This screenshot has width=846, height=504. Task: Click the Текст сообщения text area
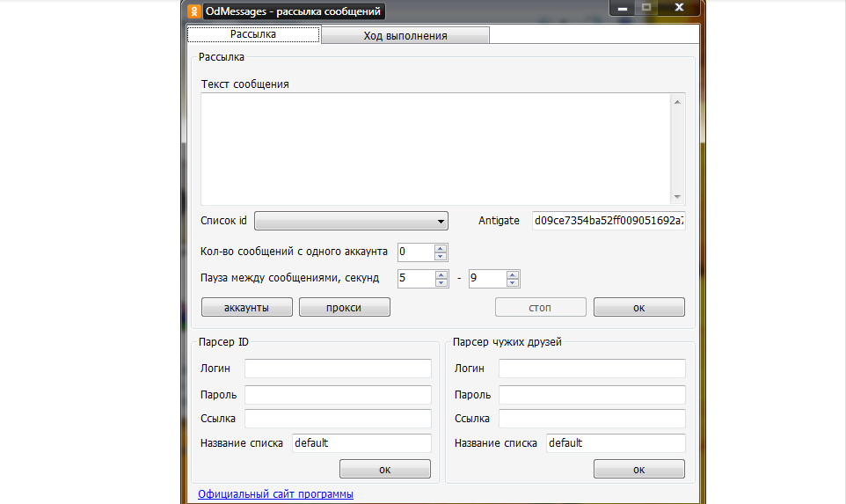pyautogui.click(x=435, y=149)
